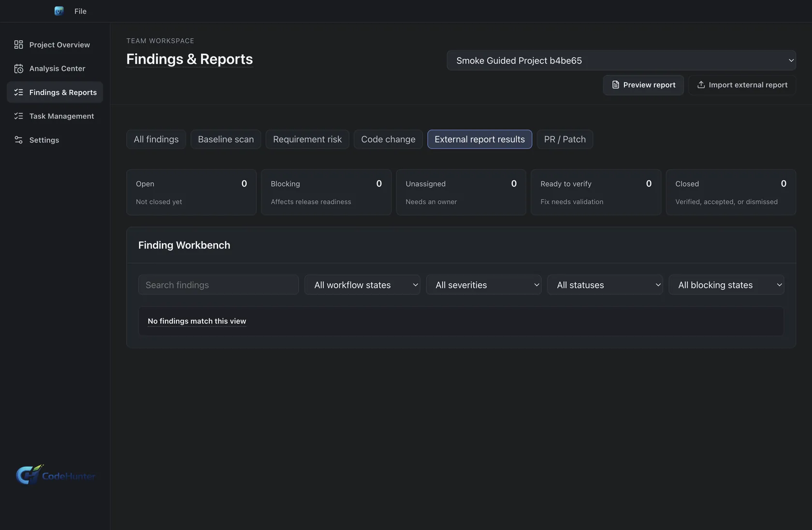Open the File menu
Image resolution: width=812 pixels, height=530 pixels.
[80, 11]
